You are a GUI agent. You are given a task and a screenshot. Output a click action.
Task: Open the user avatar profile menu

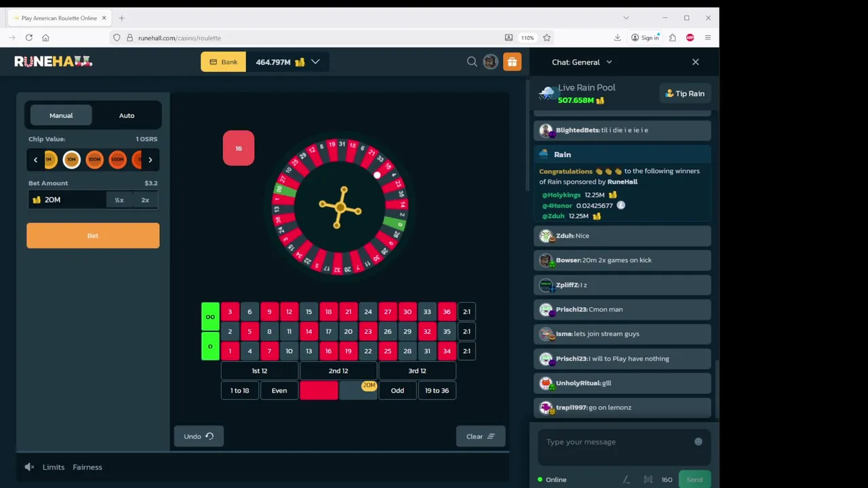click(490, 62)
